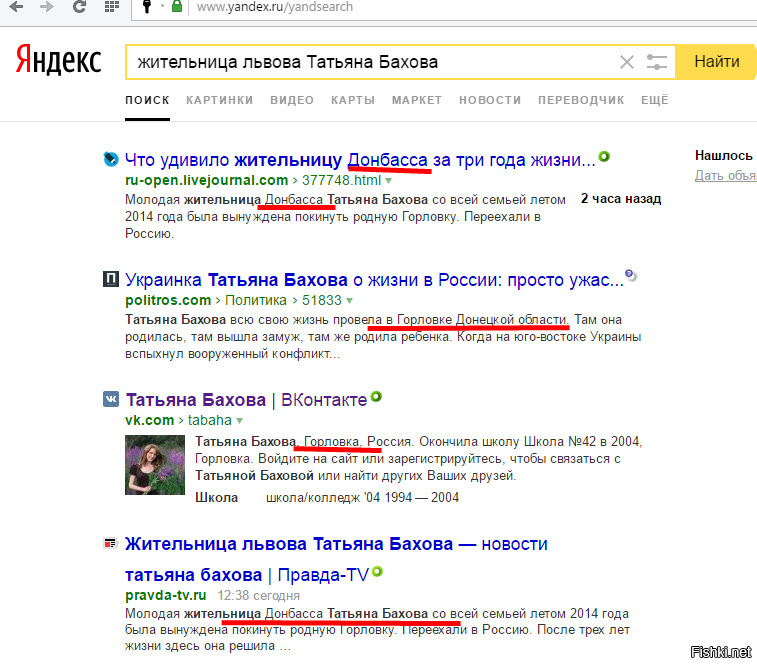This screenshot has height=664, width=757.
Task: Click the key icon in address bar
Action: [147, 6]
